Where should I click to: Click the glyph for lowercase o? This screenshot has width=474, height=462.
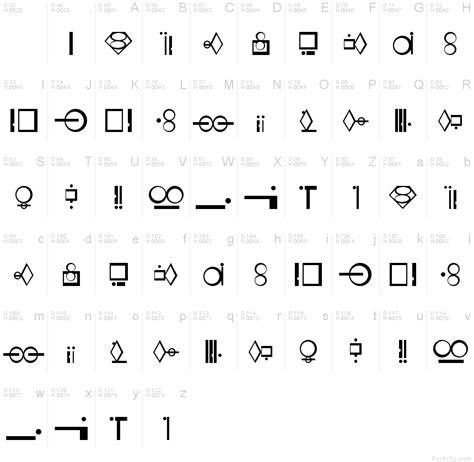118,352
